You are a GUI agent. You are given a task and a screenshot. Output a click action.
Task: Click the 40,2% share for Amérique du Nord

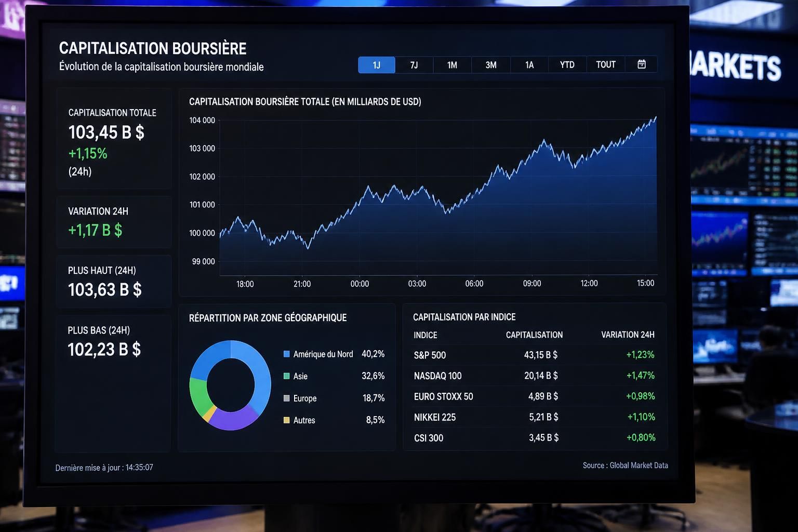click(x=373, y=354)
